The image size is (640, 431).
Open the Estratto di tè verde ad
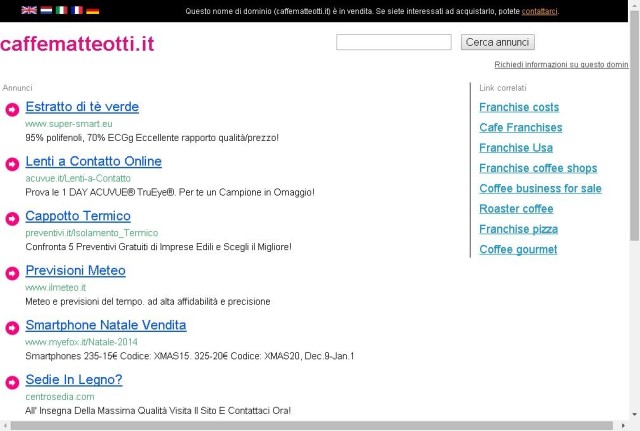pos(82,107)
